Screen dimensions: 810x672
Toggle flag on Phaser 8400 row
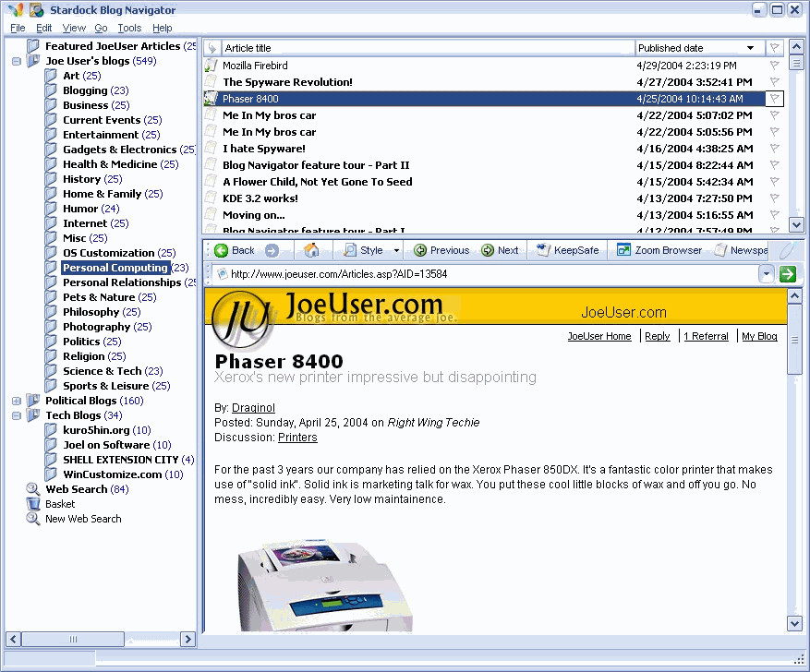(x=774, y=99)
